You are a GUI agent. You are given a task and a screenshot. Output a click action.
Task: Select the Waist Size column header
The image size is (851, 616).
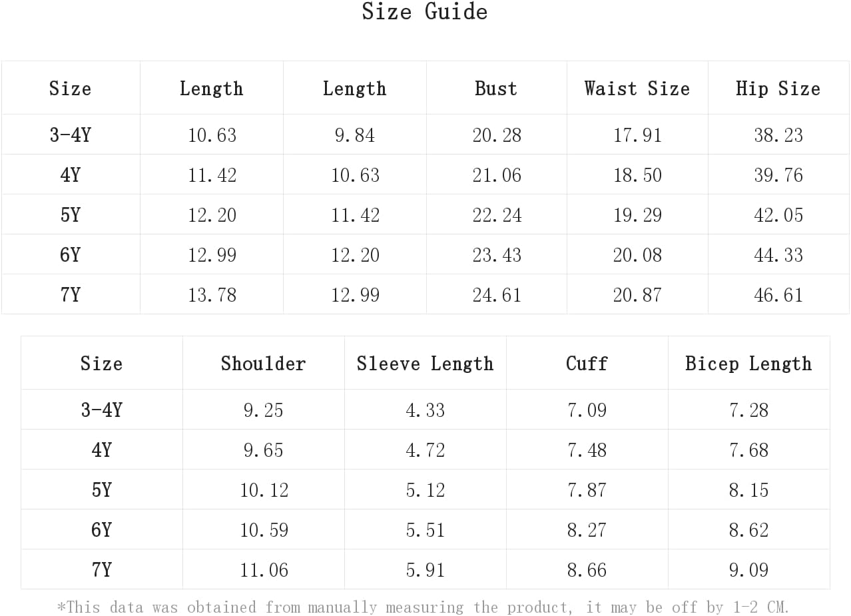tap(637, 89)
